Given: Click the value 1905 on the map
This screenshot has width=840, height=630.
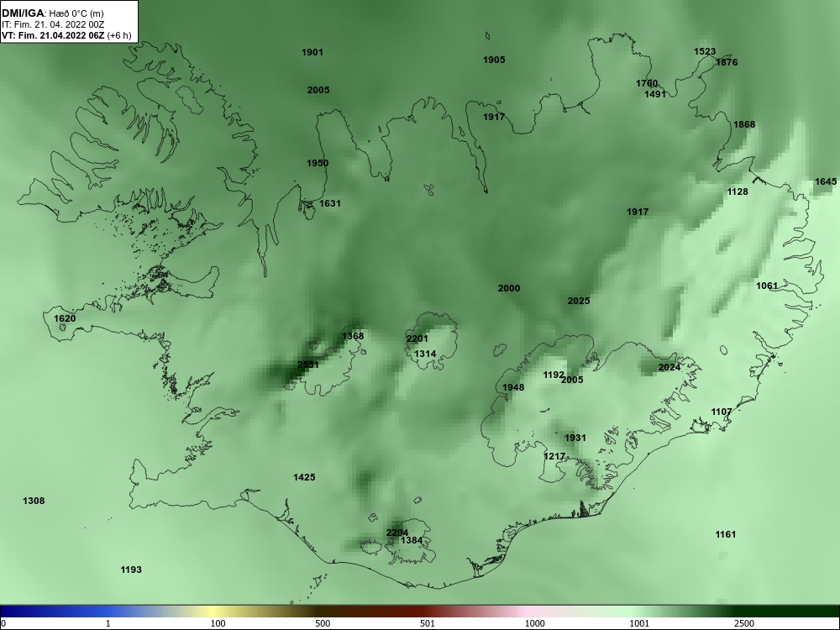Looking at the screenshot, I should [494, 60].
